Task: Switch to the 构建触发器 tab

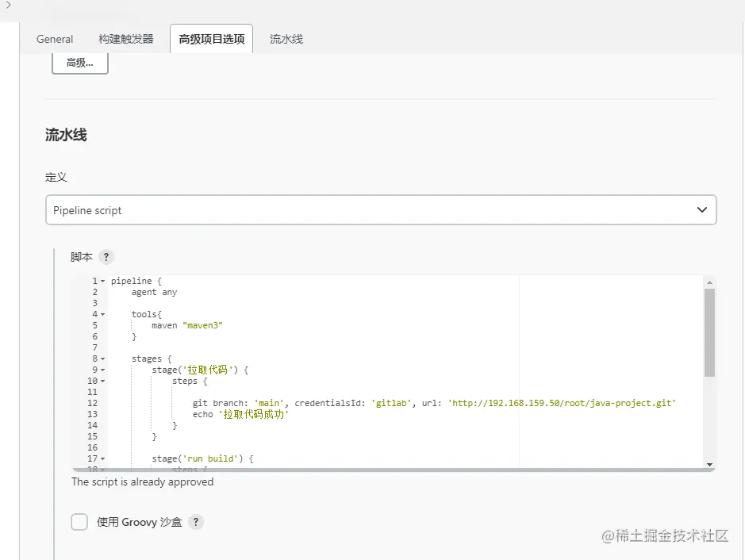Action: click(126, 39)
